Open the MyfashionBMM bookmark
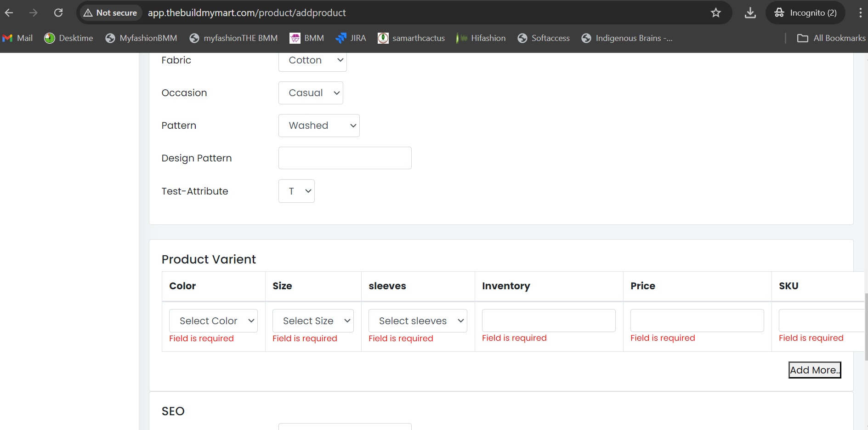 tap(142, 38)
